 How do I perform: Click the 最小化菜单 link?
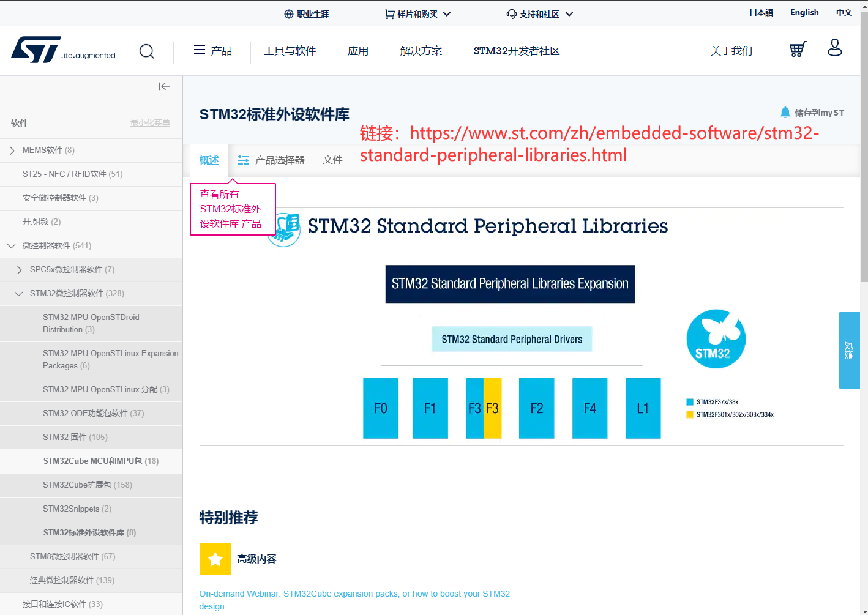click(150, 123)
